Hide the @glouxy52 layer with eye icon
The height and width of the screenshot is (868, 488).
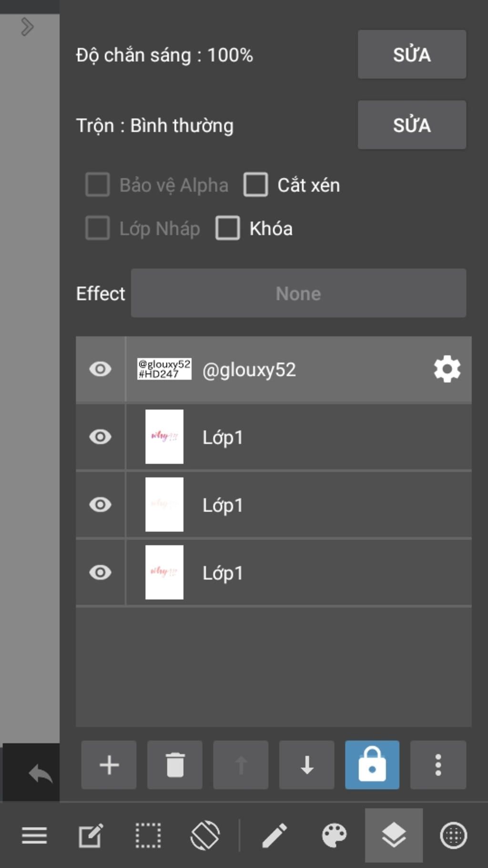(100, 369)
